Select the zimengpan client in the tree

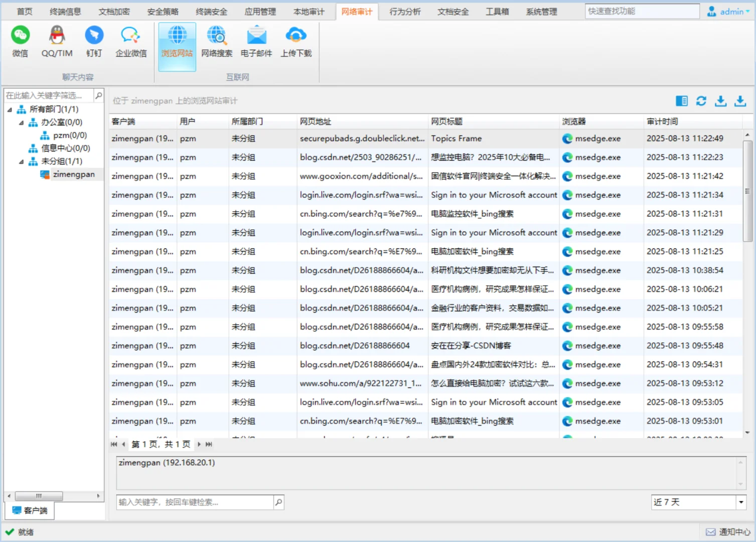[x=74, y=174]
